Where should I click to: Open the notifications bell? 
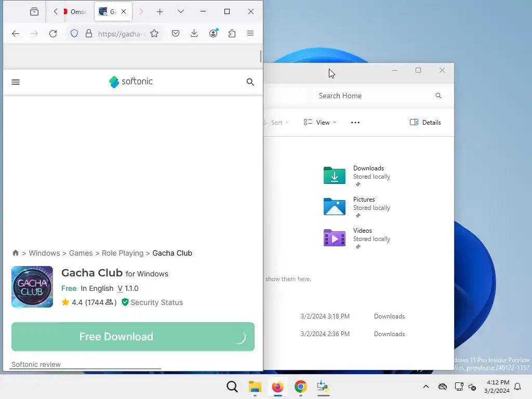[x=517, y=387]
